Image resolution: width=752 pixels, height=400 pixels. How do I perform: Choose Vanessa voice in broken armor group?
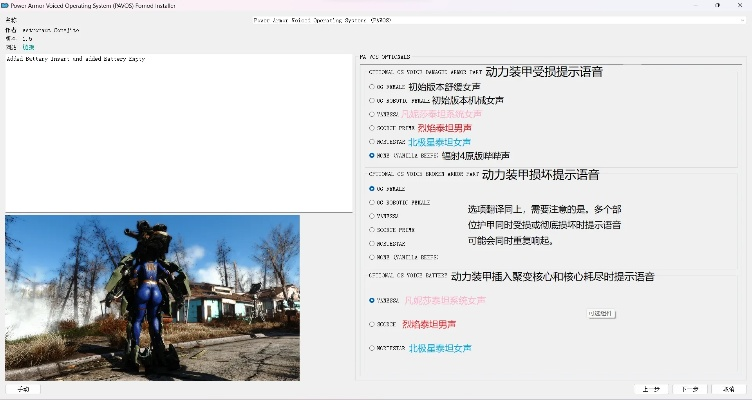click(372, 216)
